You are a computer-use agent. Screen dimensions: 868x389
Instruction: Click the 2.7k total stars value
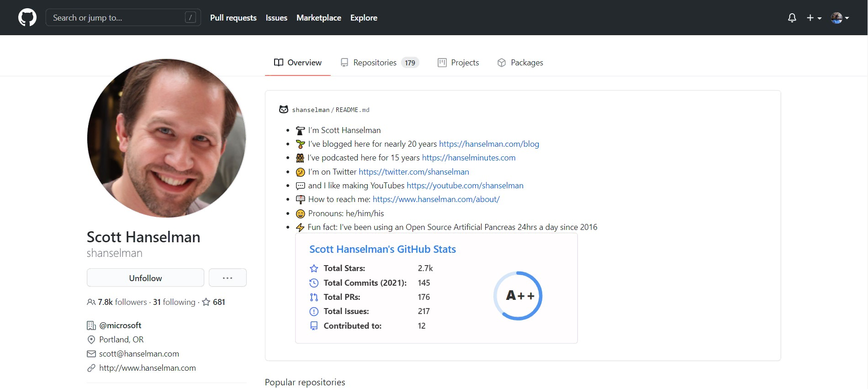(425, 268)
